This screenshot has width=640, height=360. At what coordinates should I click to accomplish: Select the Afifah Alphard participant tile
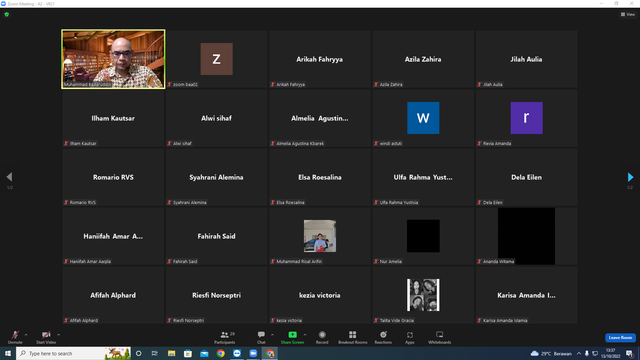(x=113, y=295)
